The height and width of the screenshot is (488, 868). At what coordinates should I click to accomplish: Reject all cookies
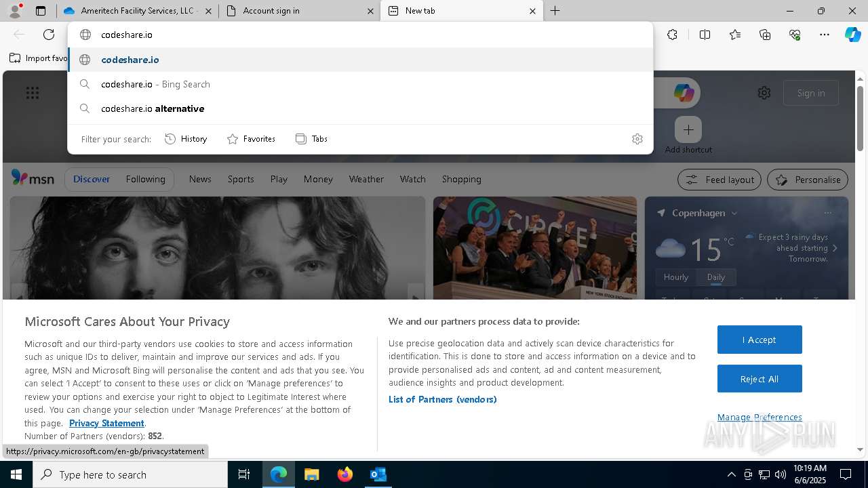(x=759, y=379)
